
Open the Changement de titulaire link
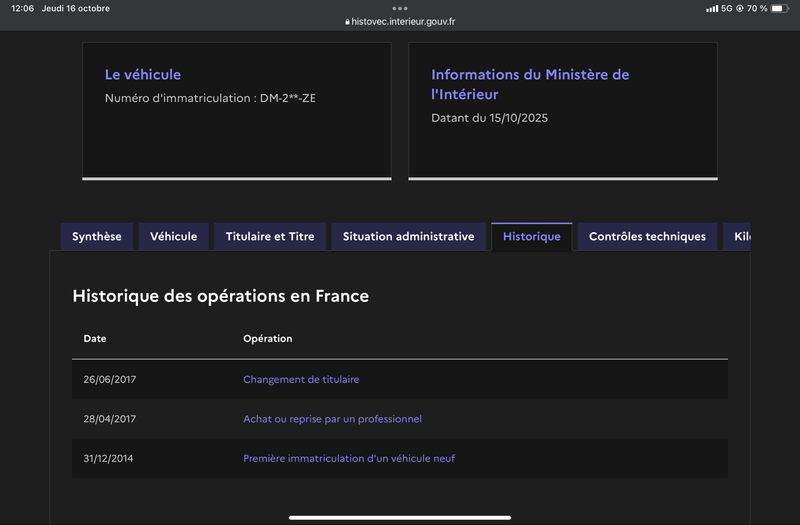301,380
